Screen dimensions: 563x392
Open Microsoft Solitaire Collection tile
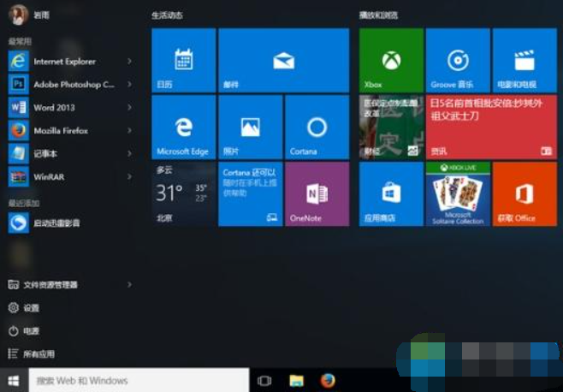(x=458, y=194)
